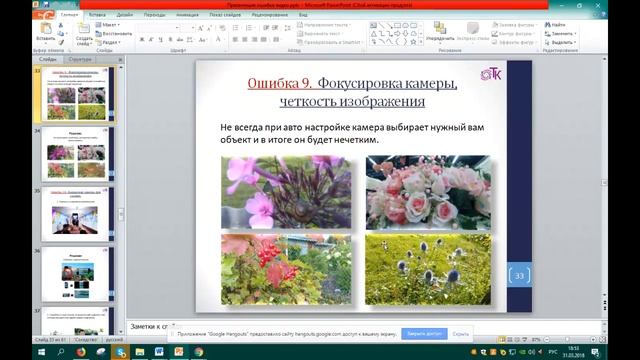Open the Design (Дизайн) ribbon tab
The height and width of the screenshot is (360, 640).
124,15
